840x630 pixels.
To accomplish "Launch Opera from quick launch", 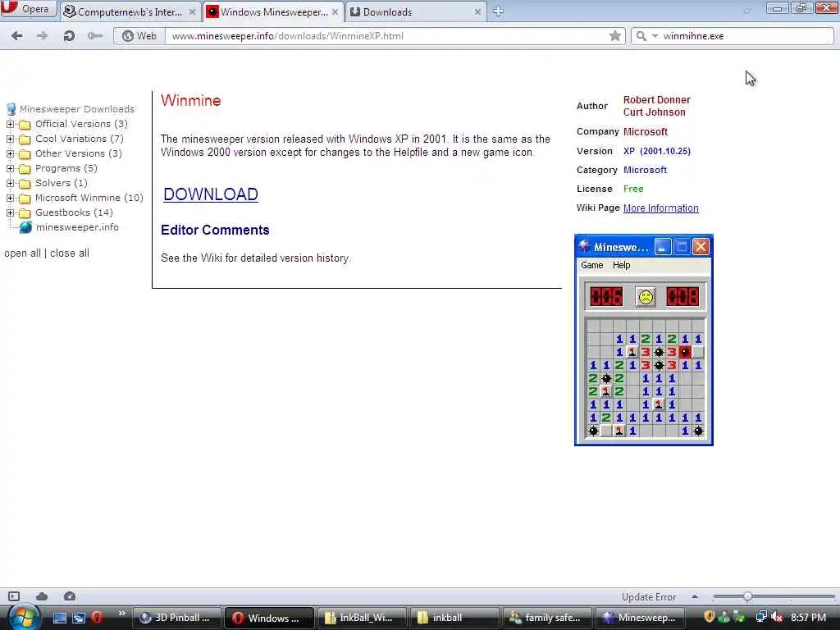I will tap(97, 617).
